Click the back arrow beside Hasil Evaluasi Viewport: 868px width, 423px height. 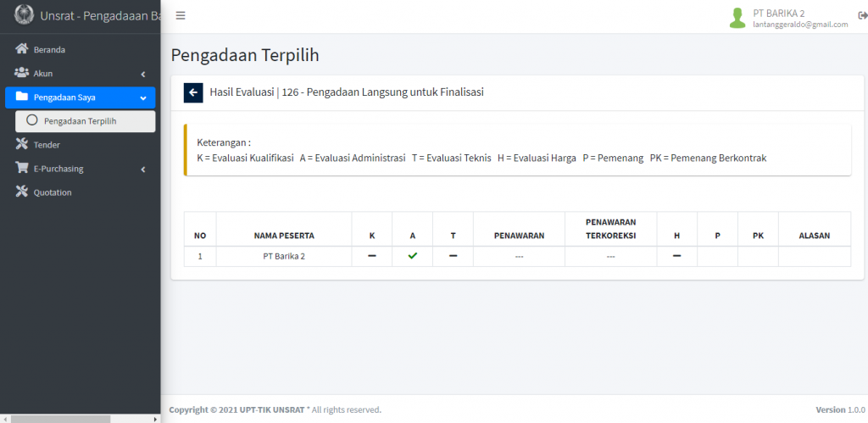click(x=193, y=92)
